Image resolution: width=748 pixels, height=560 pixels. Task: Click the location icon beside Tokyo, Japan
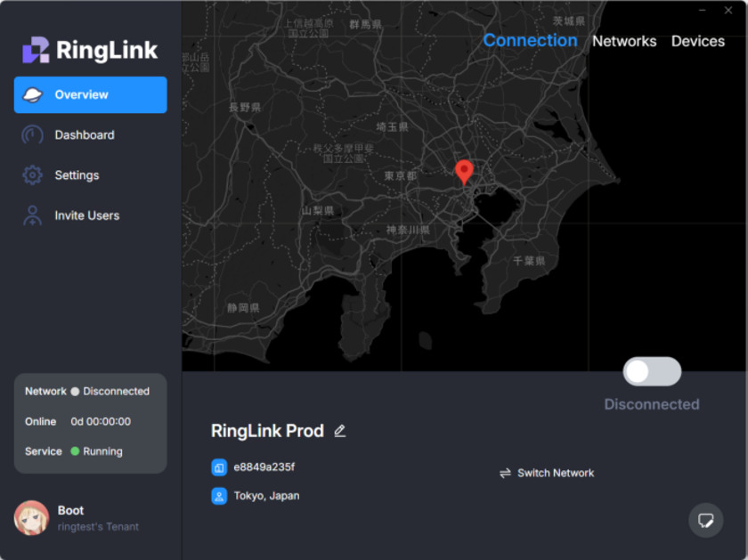pyautogui.click(x=219, y=496)
